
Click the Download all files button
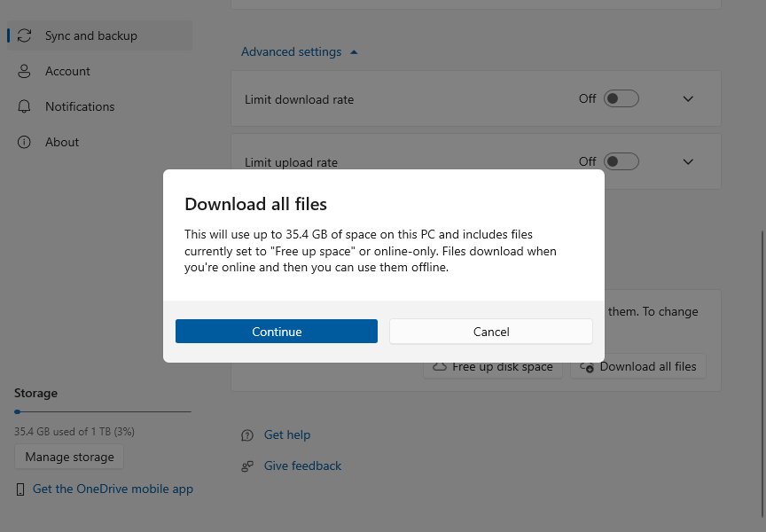(x=638, y=366)
